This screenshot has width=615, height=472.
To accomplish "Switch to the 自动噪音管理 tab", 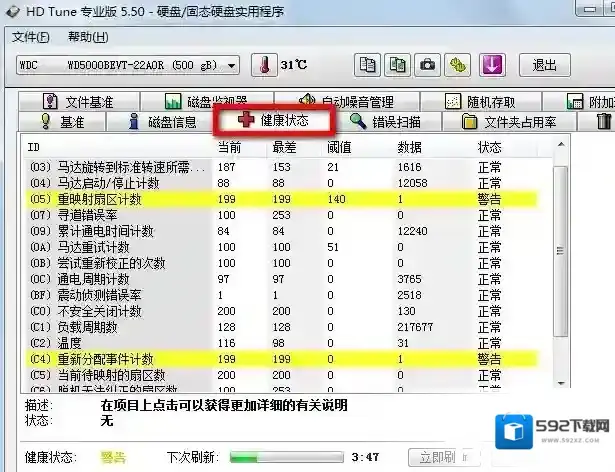I will click(347, 102).
